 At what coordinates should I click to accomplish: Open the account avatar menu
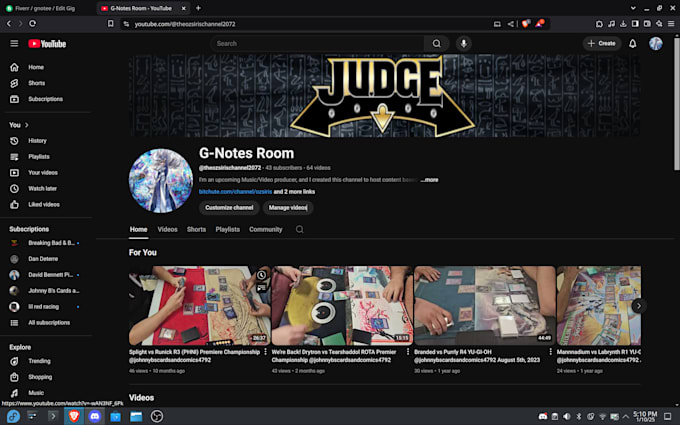(x=656, y=43)
